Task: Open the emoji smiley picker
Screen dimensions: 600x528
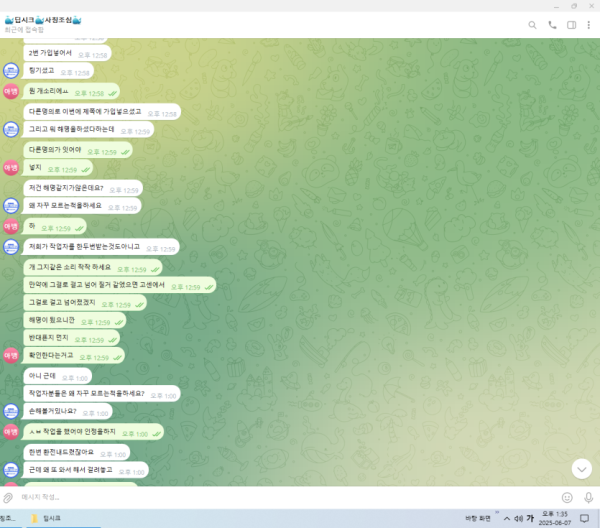Action: [x=567, y=497]
